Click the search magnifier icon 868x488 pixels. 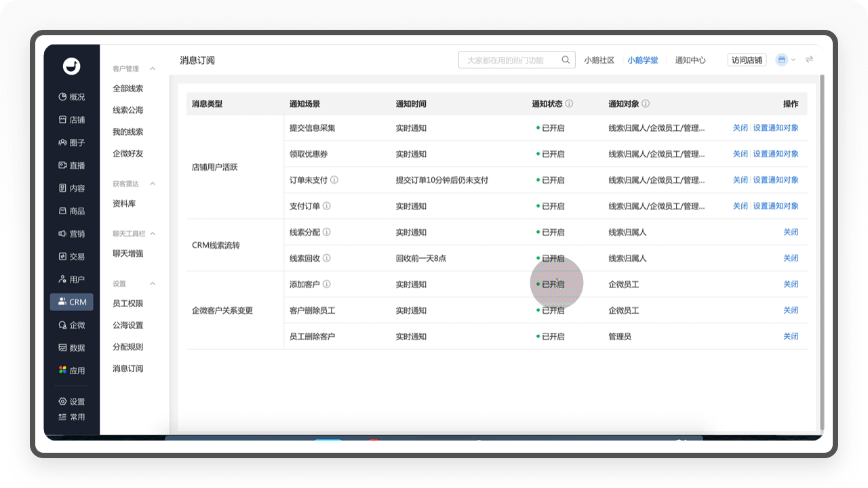[566, 60]
